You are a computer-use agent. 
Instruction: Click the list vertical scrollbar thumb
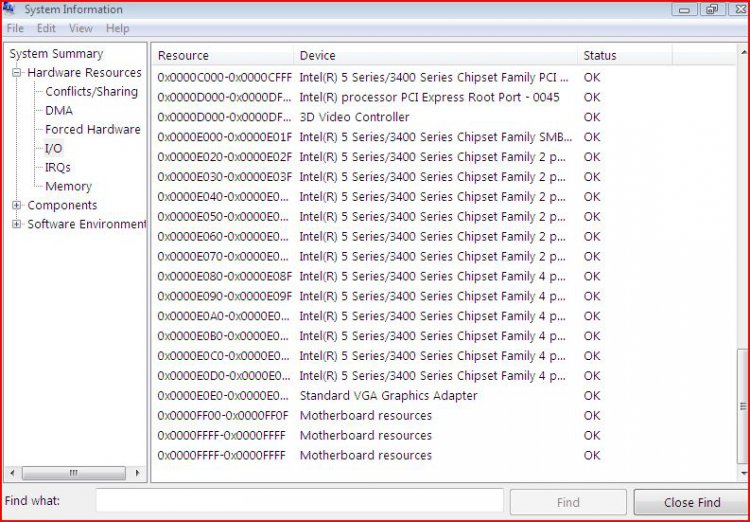coord(743,407)
